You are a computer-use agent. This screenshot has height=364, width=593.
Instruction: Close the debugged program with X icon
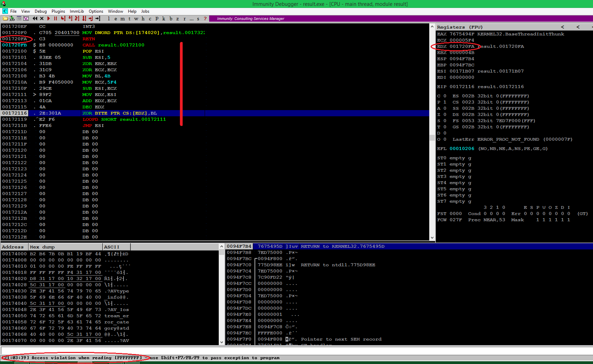pyautogui.click(x=42, y=19)
